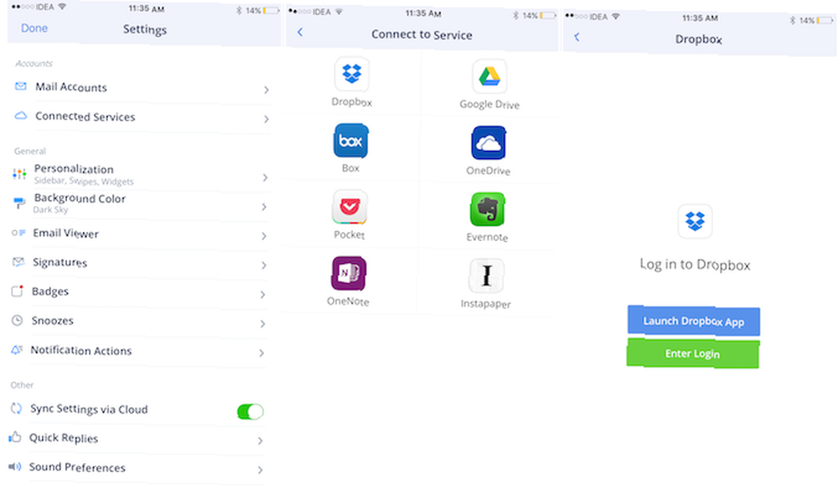The height and width of the screenshot is (504, 838).
Task: Open Quick Replies chevron
Action: (261, 440)
